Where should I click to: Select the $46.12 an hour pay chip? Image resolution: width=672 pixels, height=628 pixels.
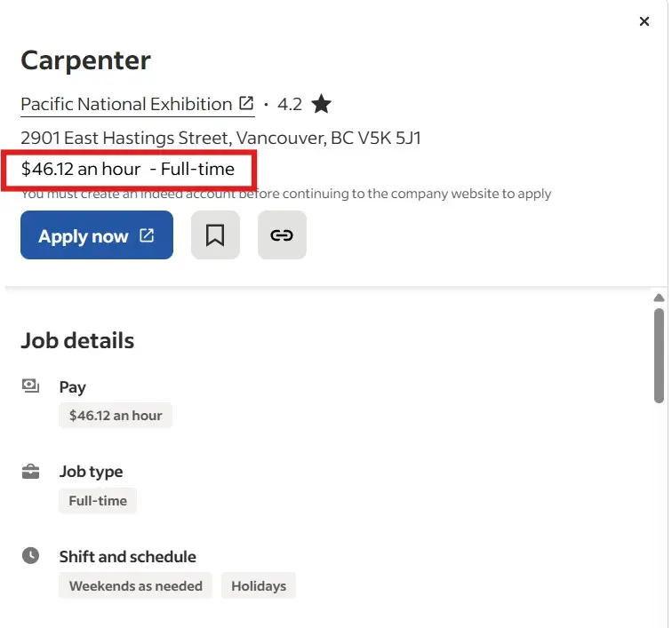[x=116, y=415]
